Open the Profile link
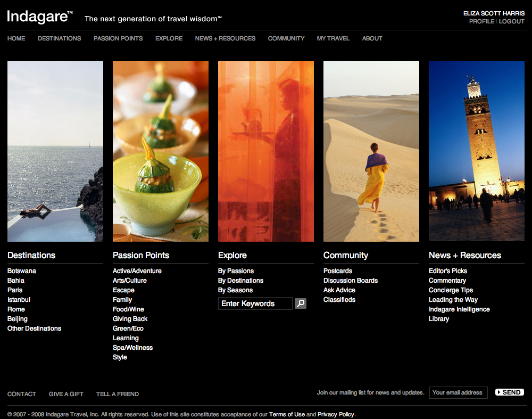This screenshot has width=532, height=419. [482, 21]
